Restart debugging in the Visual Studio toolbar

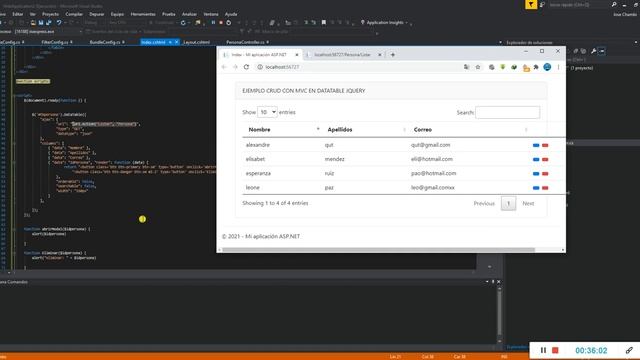[229, 22]
